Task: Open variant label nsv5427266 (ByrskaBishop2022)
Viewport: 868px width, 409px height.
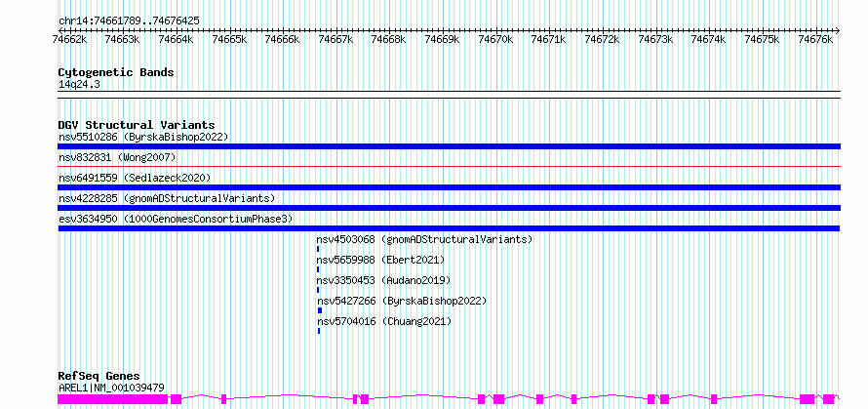Action: tap(402, 301)
